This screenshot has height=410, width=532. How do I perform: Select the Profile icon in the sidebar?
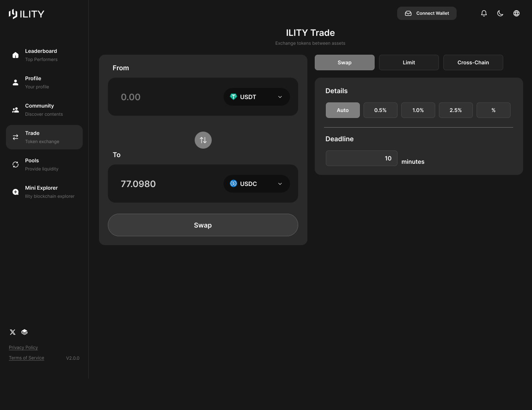tap(15, 82)
